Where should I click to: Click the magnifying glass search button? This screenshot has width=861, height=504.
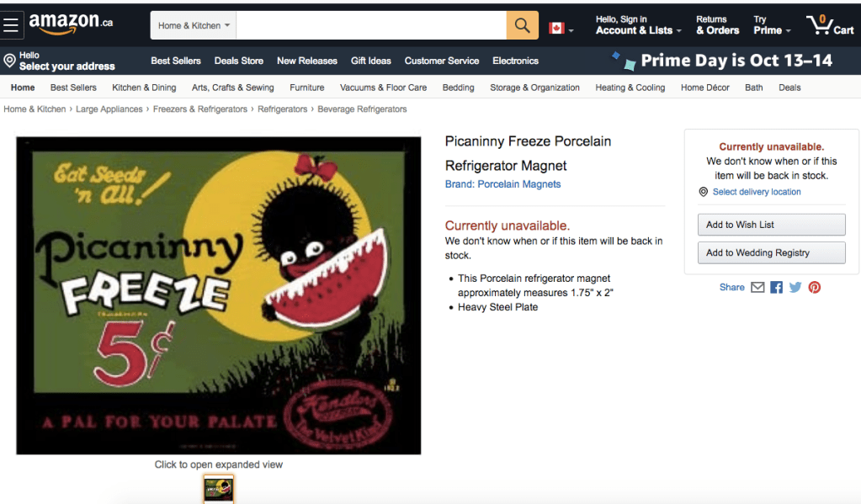pyautogui.click(x=522, y=25)
